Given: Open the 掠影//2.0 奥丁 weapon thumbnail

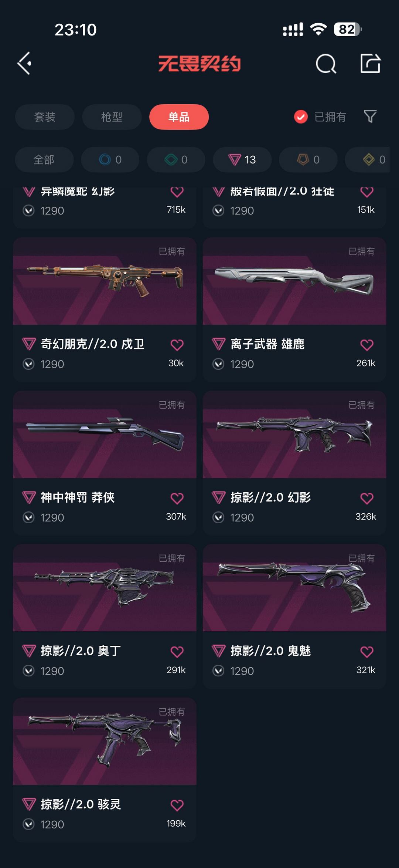Looking at the screenshot, I should (x=105, y=588).
